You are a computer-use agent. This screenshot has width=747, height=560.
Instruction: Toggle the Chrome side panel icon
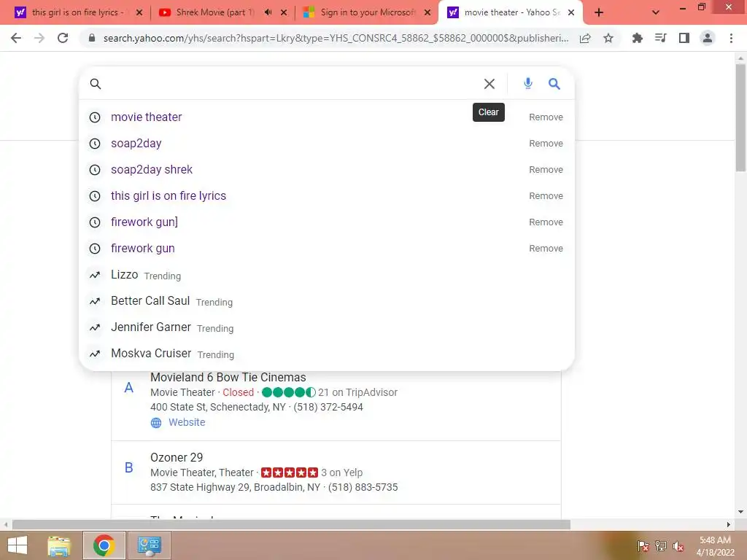684,38
